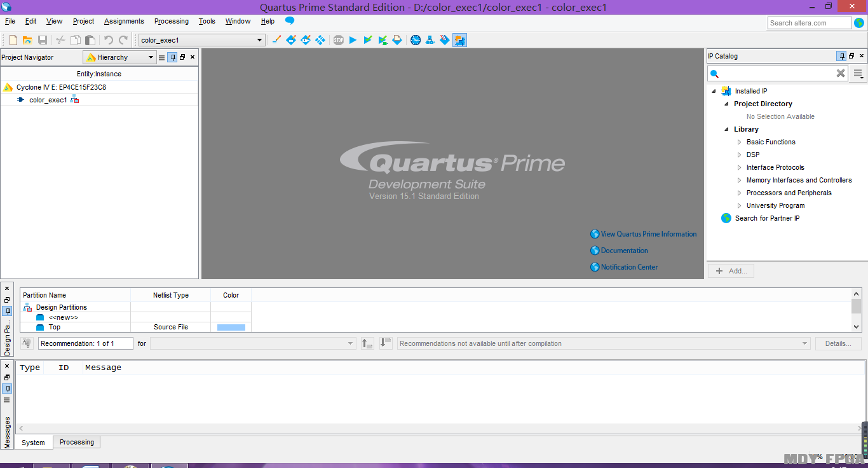The width and height of the screenshot is (868, 468).
Task: Open the Assignment Editor pencil icon
Action: (276, 40)
